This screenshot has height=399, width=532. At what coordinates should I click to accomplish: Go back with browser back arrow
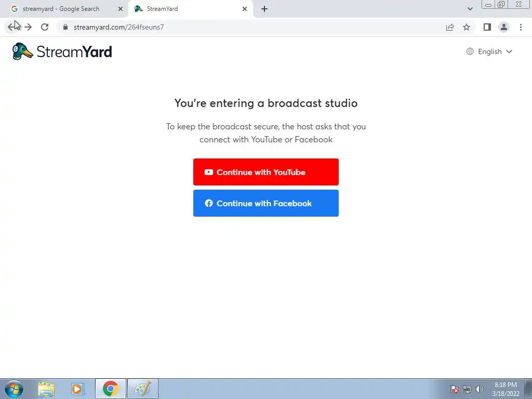[11, 27]
